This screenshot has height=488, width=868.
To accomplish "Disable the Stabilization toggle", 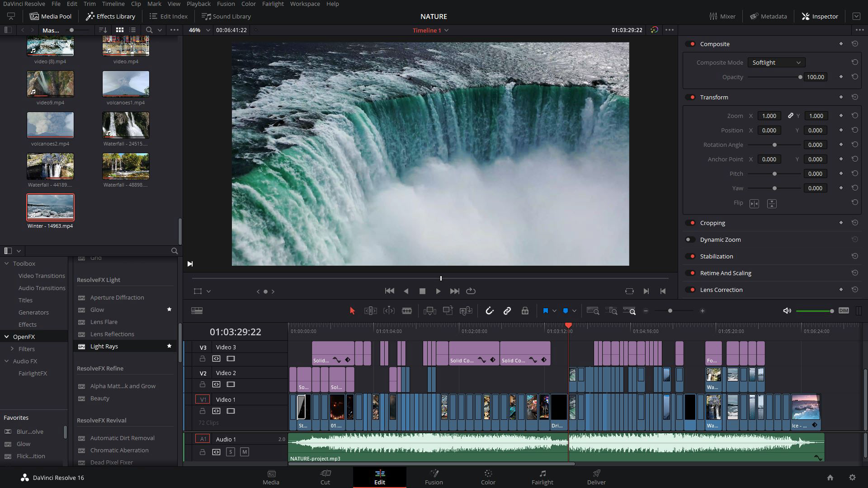I will coord(690,256).
